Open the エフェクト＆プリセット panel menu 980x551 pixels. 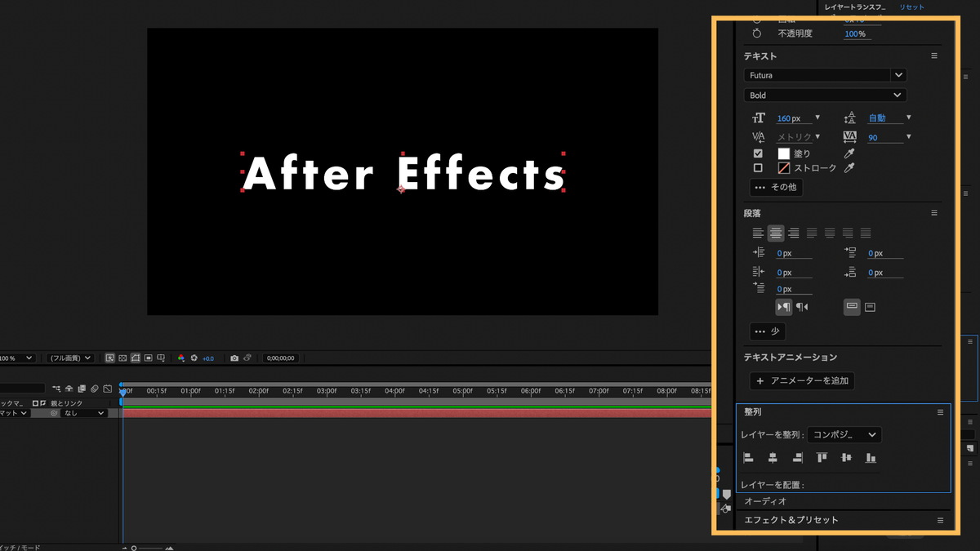point(940,520)
